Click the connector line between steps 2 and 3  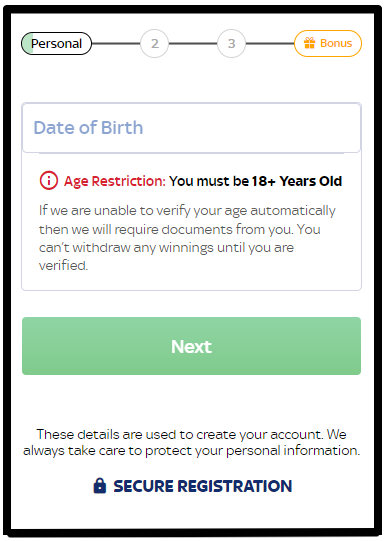[193, 43]
